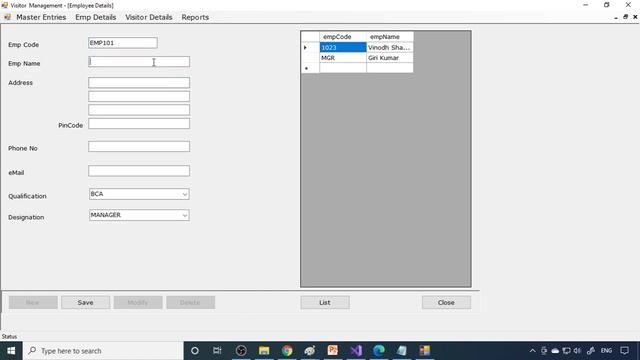Click the new-row selector marked with asterisk

[x=310, y=68]
